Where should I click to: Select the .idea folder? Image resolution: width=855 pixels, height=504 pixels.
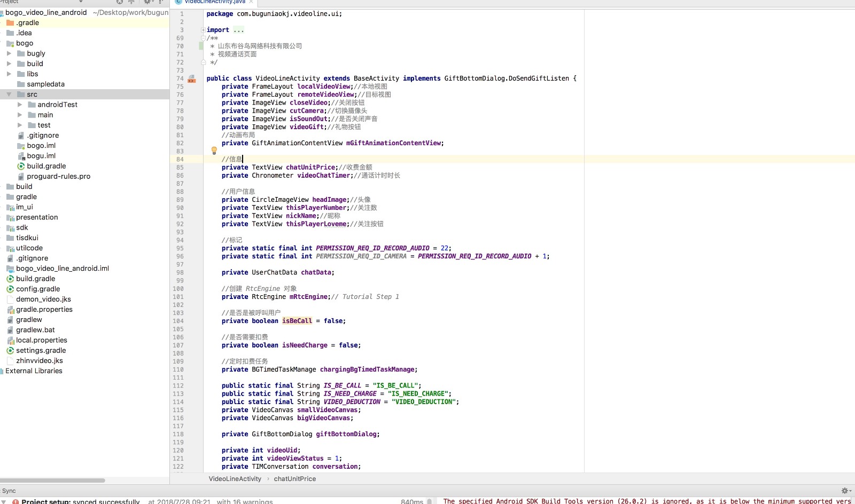pos(24,33)
